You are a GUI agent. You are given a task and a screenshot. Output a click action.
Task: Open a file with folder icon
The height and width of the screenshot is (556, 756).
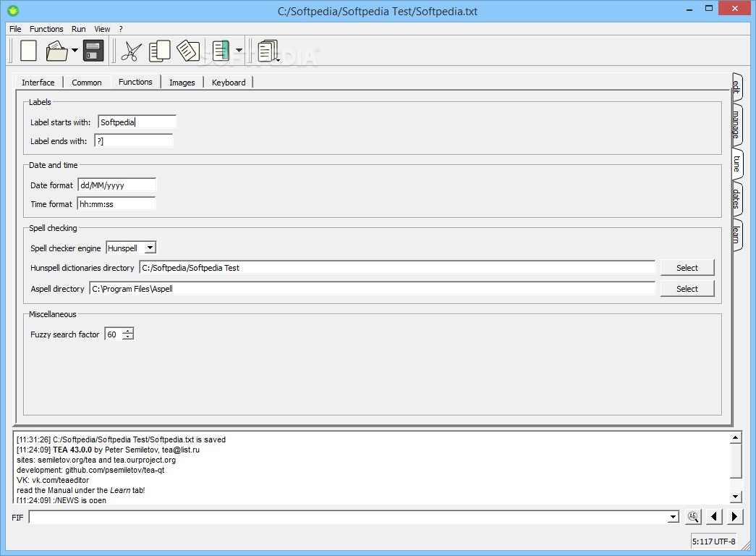57,51
